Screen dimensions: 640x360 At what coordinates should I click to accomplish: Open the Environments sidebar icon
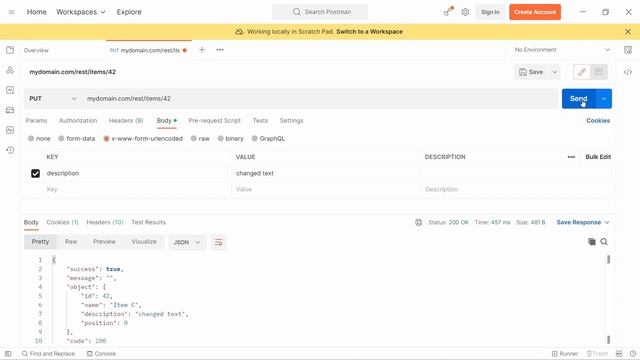[10, 90]
